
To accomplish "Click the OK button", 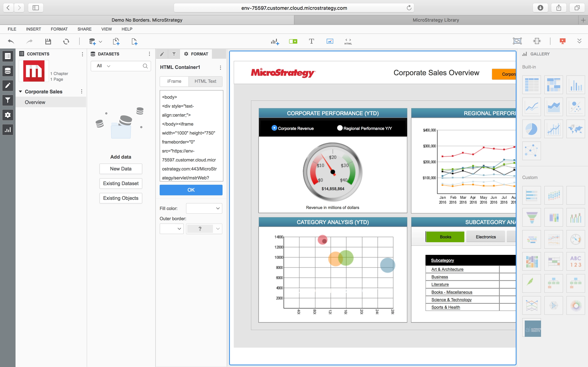I will click(191, 190).
